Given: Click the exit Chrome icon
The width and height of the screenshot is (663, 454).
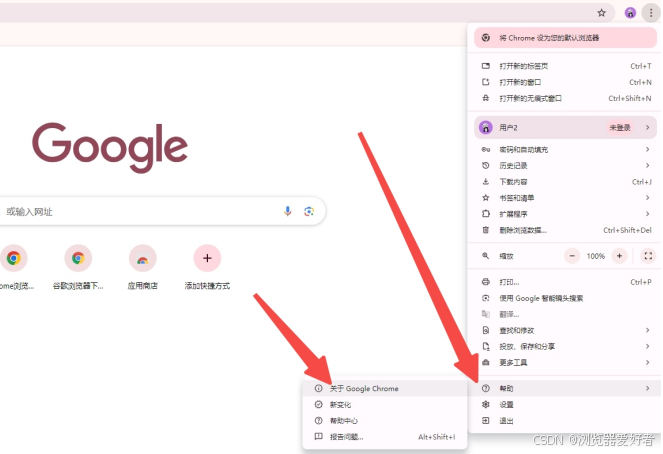Looking at the screenshot, I should [485, 421].
